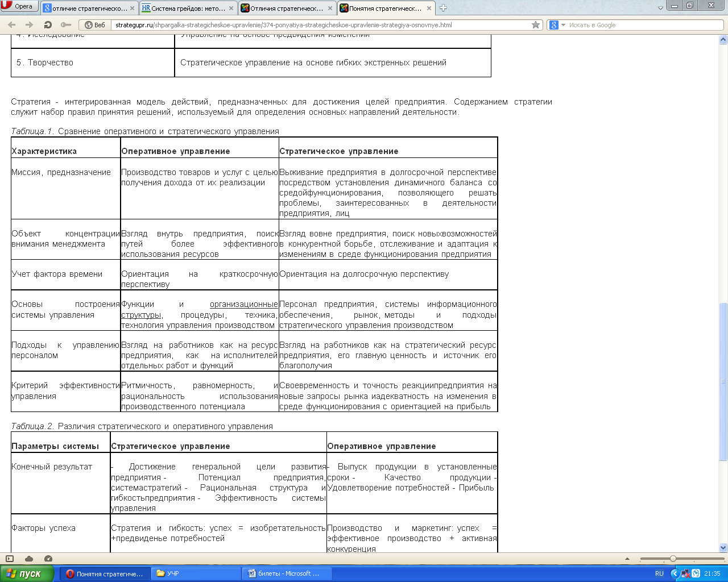Viewport: 728px width, 582px height.
Task: Reload the page with the refresh icon
Action: (48, 25)
